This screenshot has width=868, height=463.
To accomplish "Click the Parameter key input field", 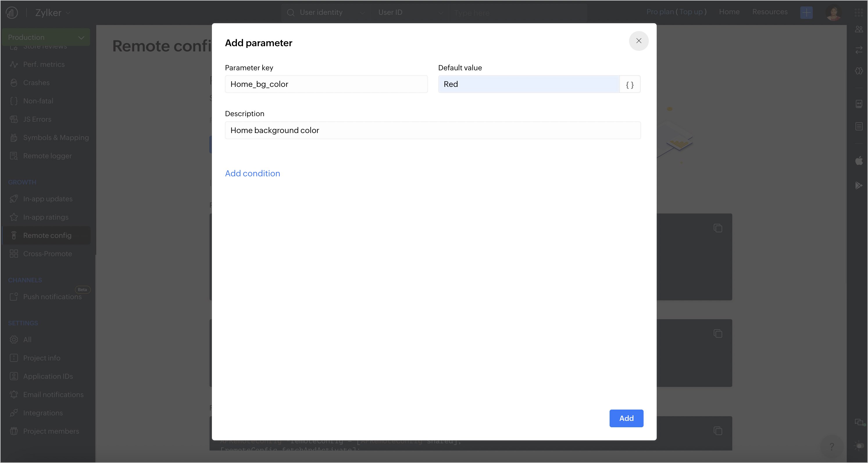I will click(326, 84).
